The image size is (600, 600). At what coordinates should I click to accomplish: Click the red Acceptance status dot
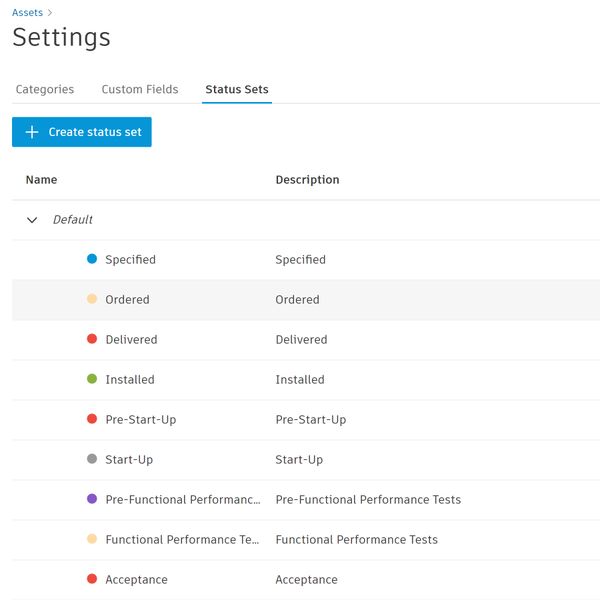point(92,579)
